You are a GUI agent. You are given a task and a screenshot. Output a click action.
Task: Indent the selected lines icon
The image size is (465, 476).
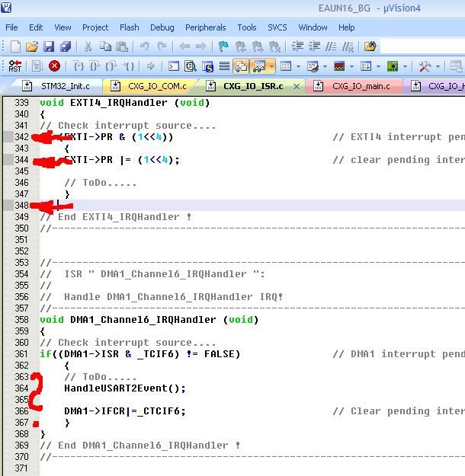click(297, 46)
